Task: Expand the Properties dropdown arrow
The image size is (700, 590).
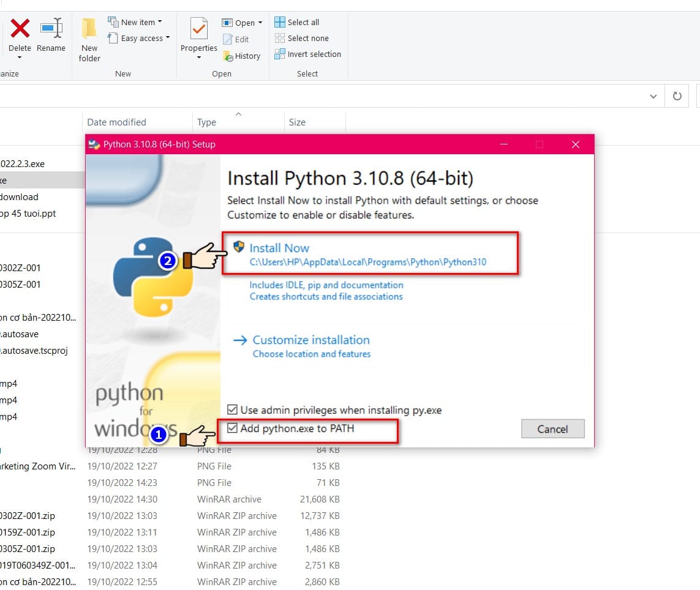Action: coord(198,58)
